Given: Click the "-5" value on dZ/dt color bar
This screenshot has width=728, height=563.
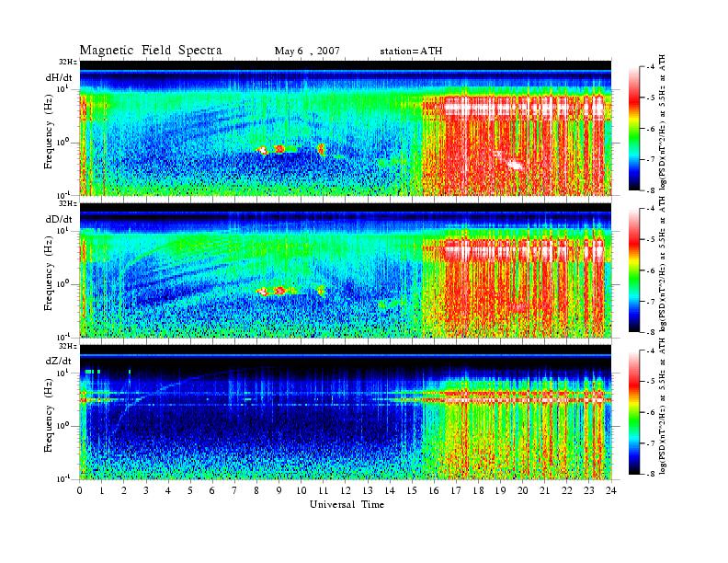Looking at the screenshot, I should [x=650, y=381].
